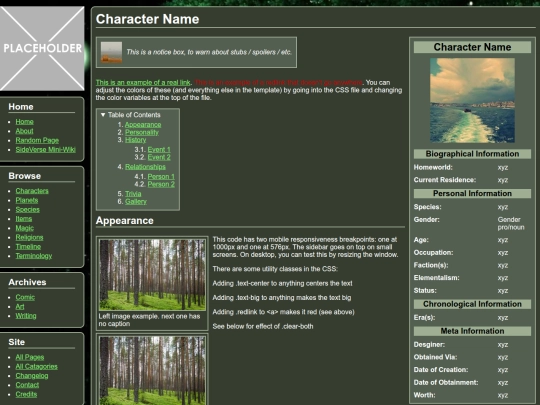This screenshot has width=540, height=405.
Task: Click the Worth label
Action: (x=425, y=395)
